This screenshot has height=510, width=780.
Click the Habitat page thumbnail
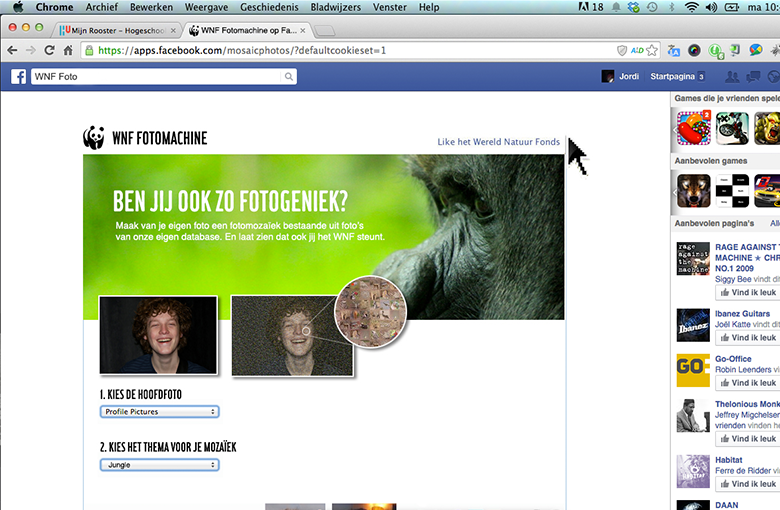tap(693, 472)
